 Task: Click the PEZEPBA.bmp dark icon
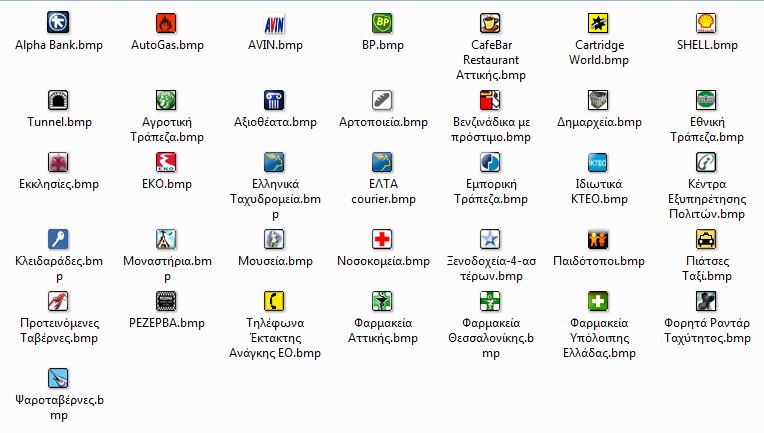point(166,301)
